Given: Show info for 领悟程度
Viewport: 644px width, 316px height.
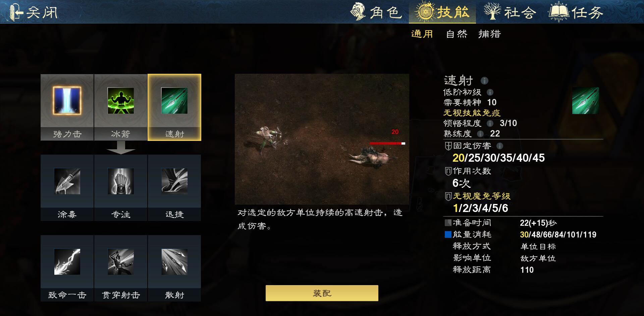Looking at the screenshot, I should click(490, 123).
